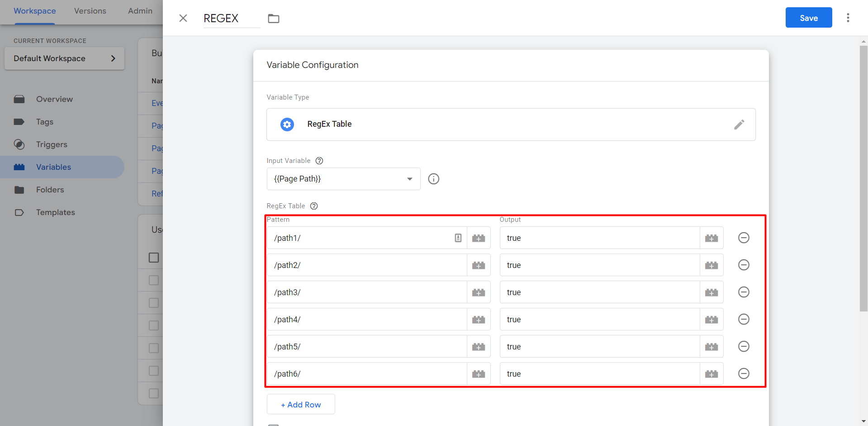
Task: Edit output value for /path4/ row
Action: (600, 320)
